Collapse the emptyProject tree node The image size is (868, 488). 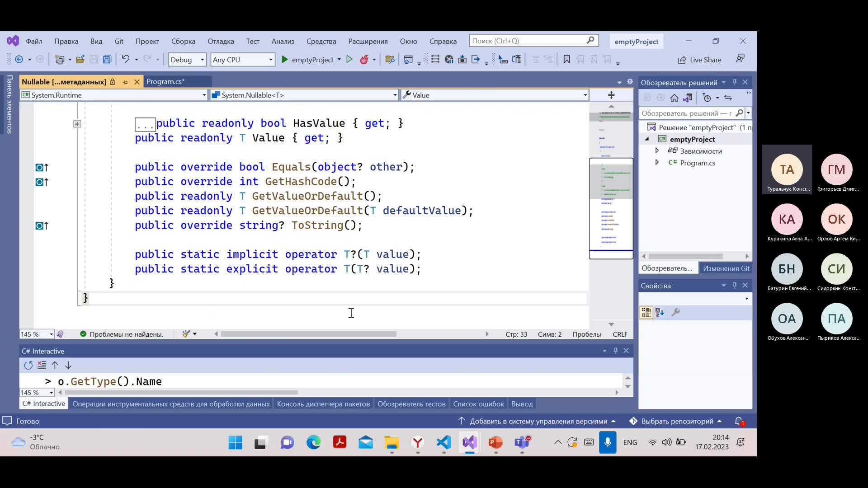tap(647, 139)
